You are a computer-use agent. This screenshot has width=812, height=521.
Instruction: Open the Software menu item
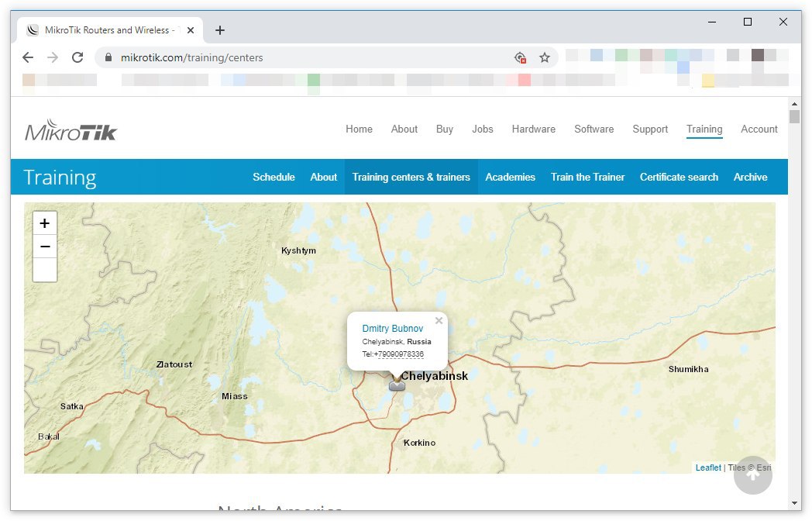(x=594, y=129)
